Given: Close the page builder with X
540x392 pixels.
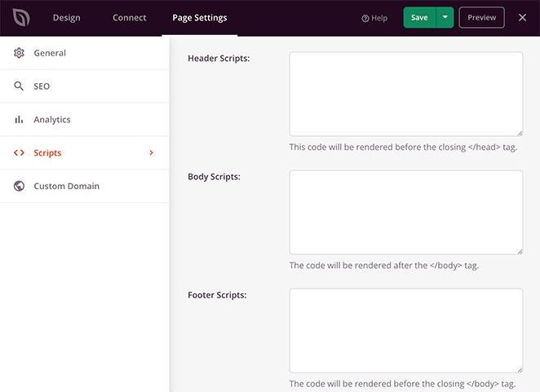Looking at the screenshot, I should 522,18.
